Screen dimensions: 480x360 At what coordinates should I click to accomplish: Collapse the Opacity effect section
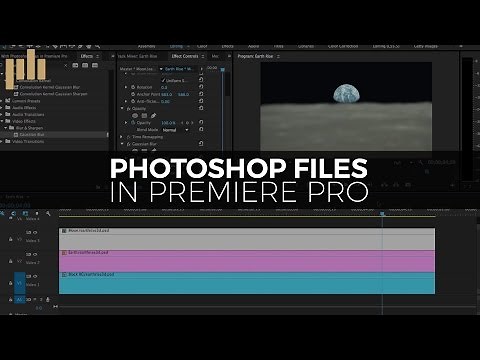point(122,108)
